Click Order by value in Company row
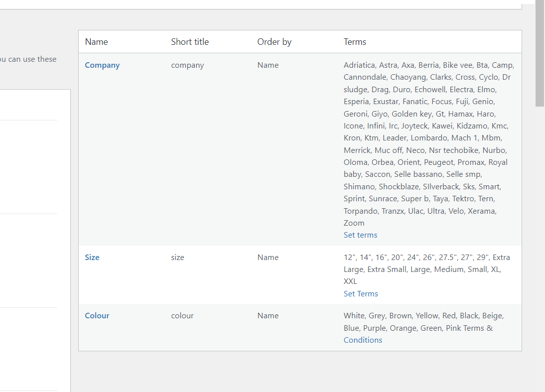 268,65
